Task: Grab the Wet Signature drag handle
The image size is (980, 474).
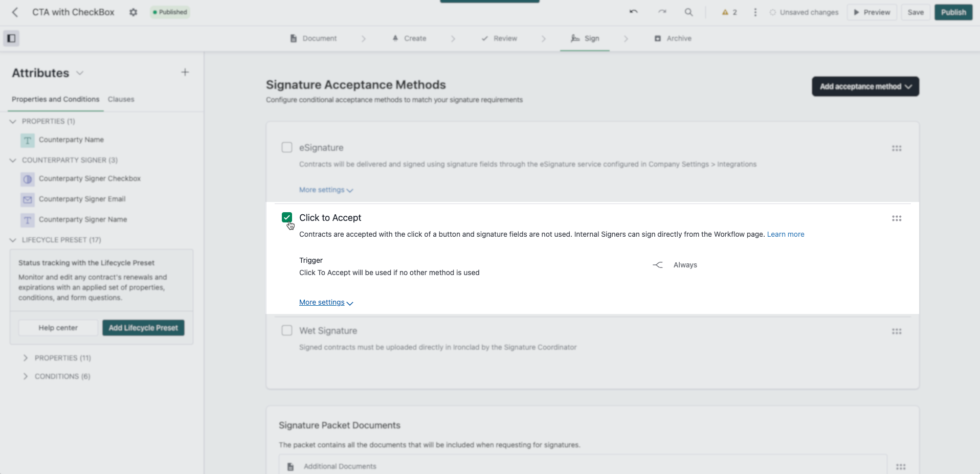Action: (897, 331)
